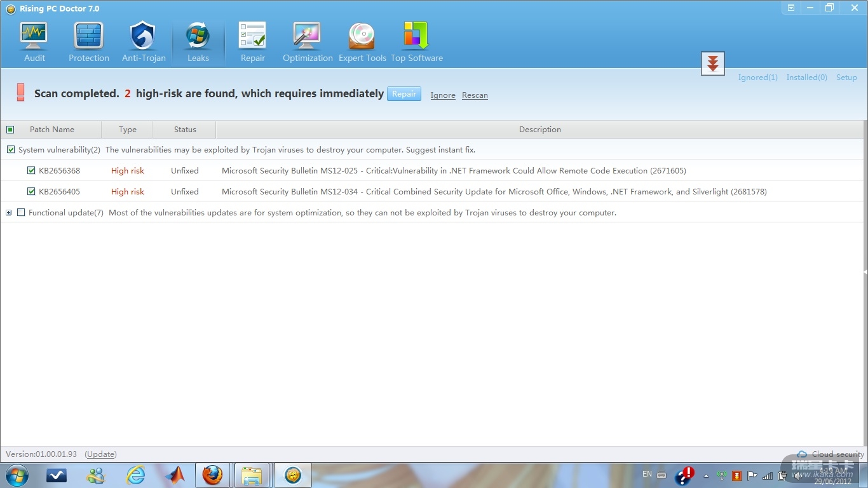Click the Ignore link

443,95
